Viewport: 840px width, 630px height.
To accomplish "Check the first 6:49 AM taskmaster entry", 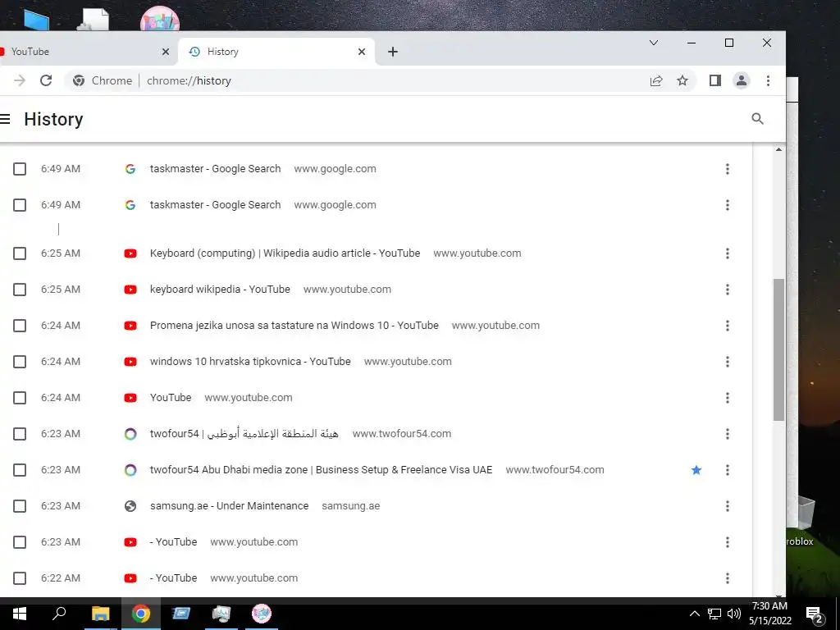I will tap(20, 169).
